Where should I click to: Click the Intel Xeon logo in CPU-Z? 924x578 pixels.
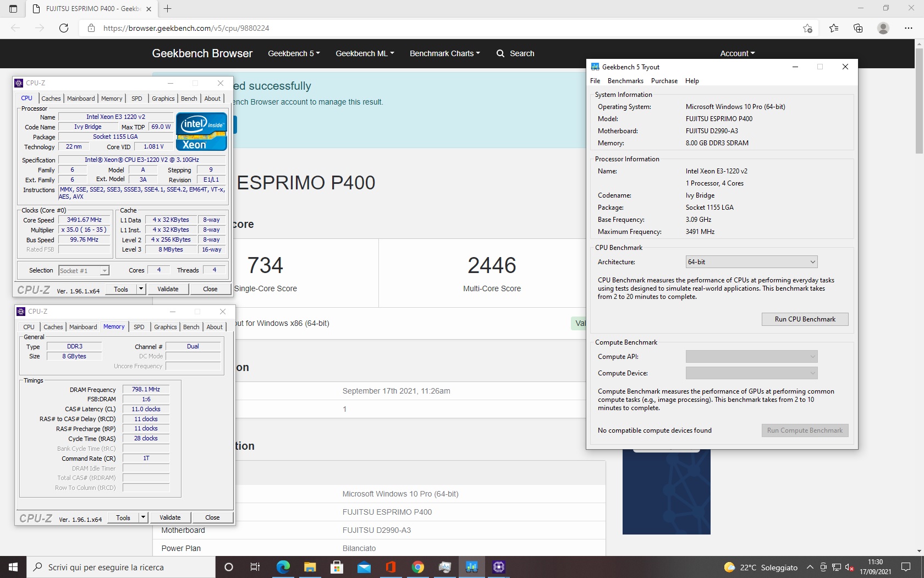(x=201, y=131)
